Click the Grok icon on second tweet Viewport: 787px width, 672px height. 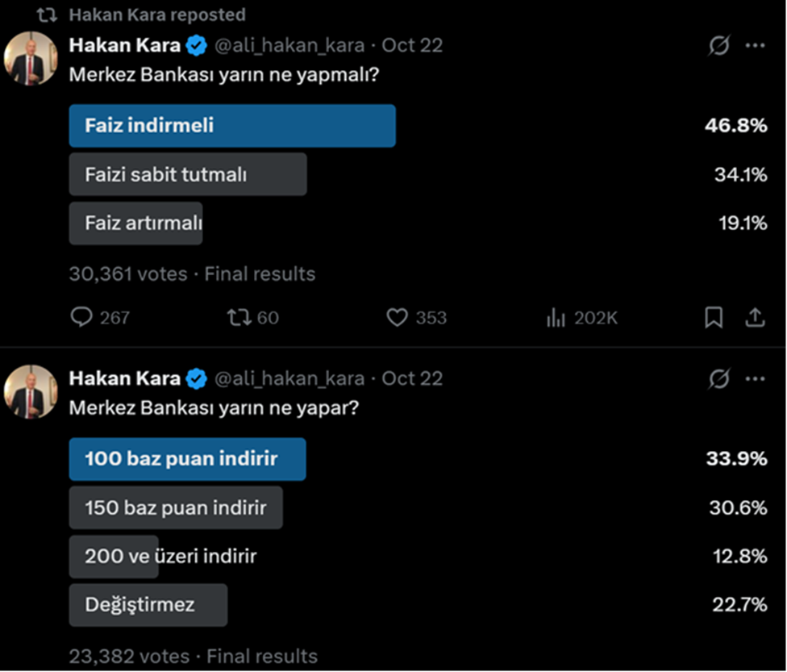[718, 378]
